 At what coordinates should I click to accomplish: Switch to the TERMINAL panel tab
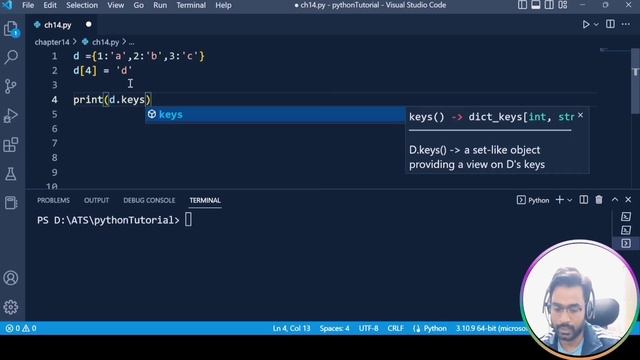point(205,200)
